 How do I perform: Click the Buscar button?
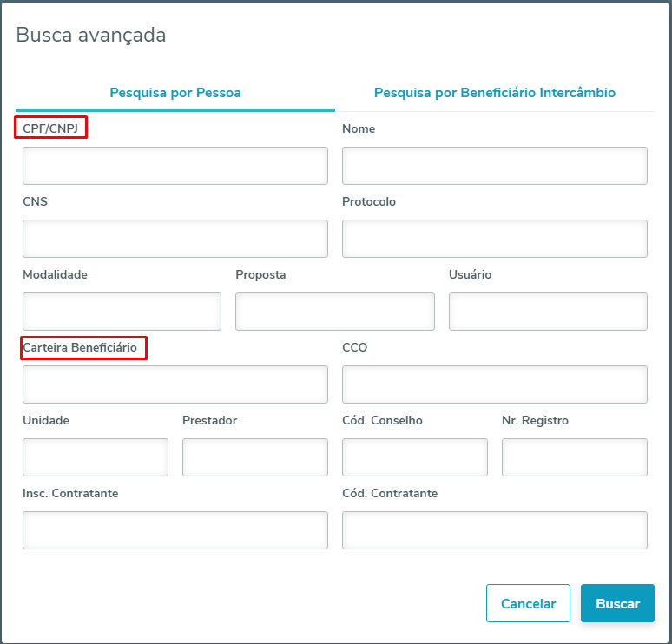[x=617, y=604]
